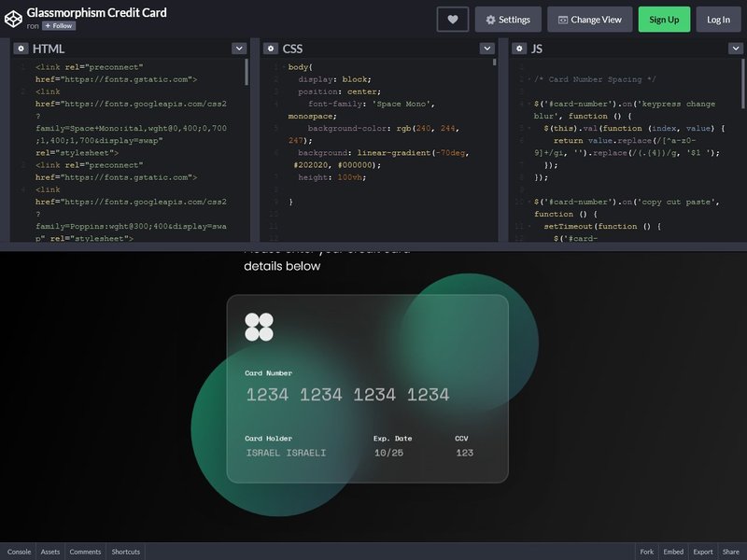
Task: Click the four-circle card logo
Action: point(260,328)
